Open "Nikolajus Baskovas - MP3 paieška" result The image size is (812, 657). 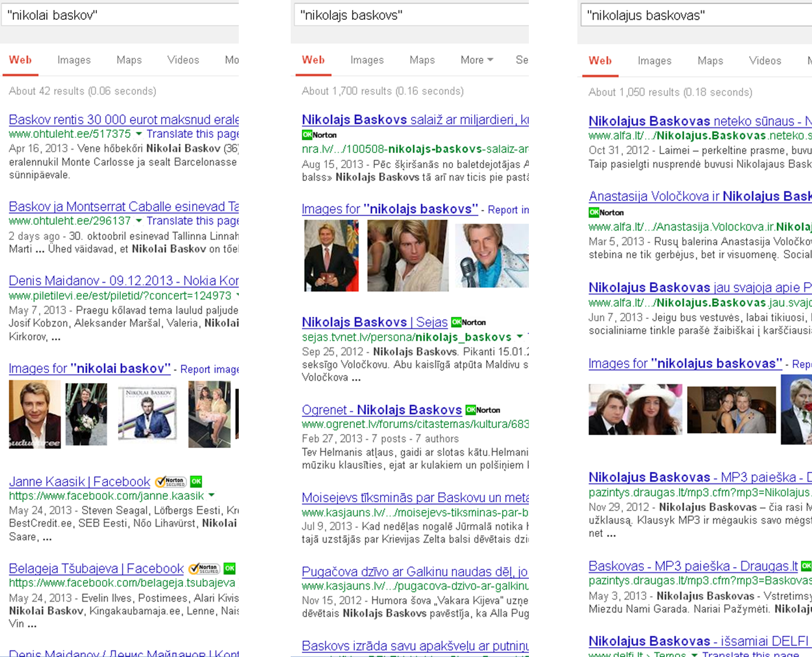pyautogui.click(x=700, y=477)
